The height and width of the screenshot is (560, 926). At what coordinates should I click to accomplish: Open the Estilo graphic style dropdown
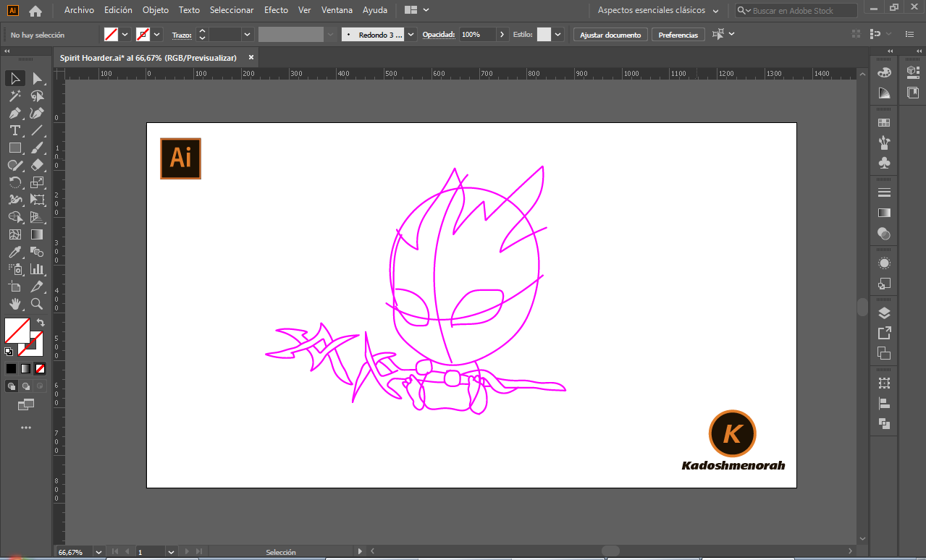[559, 34]
